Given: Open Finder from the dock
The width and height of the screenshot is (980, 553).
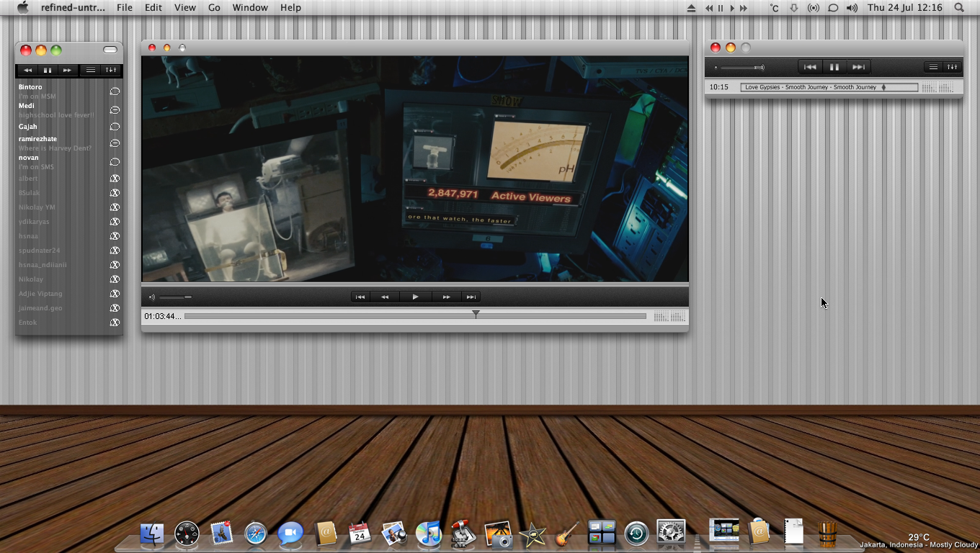Looking at the screenshot, I should pos(151,534).
